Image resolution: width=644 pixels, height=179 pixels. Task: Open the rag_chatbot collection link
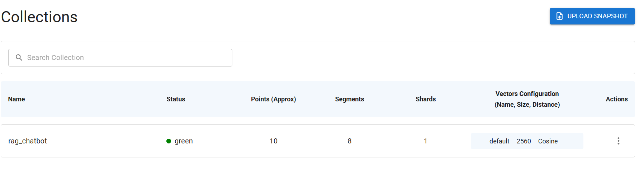28,141
